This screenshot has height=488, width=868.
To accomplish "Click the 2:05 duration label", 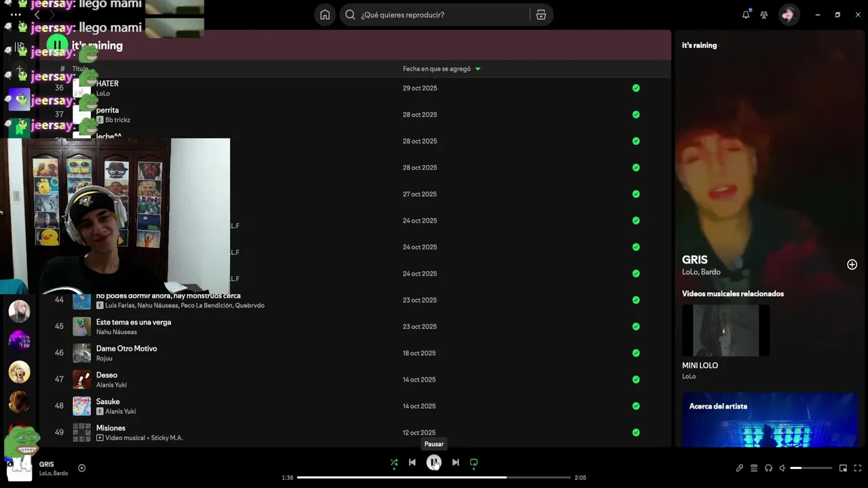I will click(x=580, y=478).
